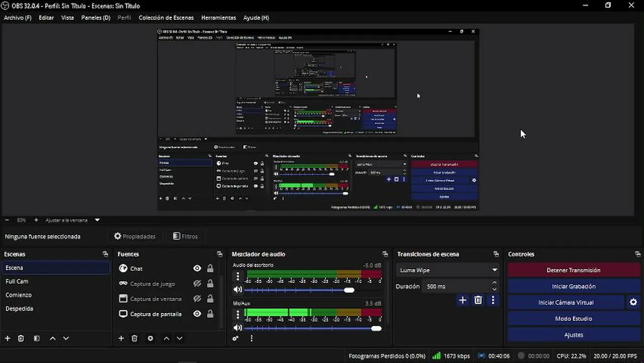644x363 pixels.
Task: Add a new source in Fuentes panel
Action: (121, 338)
